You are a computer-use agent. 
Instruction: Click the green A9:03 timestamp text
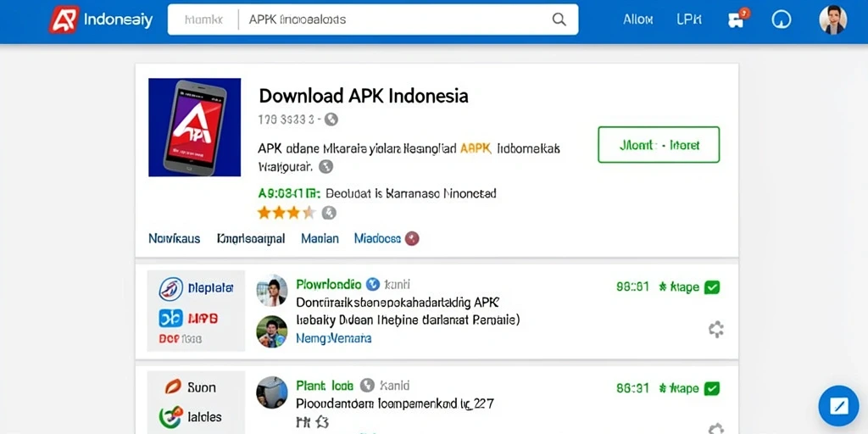(x=289, y=193)
